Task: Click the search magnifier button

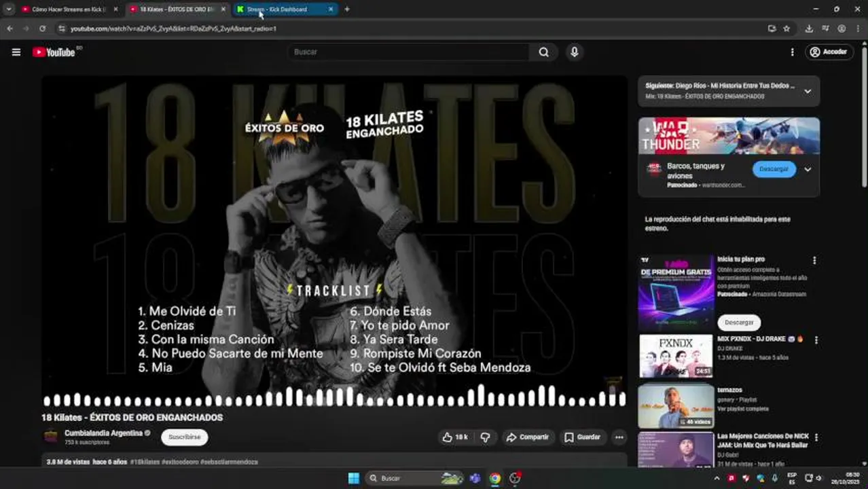Action: [x=543, y=52]
